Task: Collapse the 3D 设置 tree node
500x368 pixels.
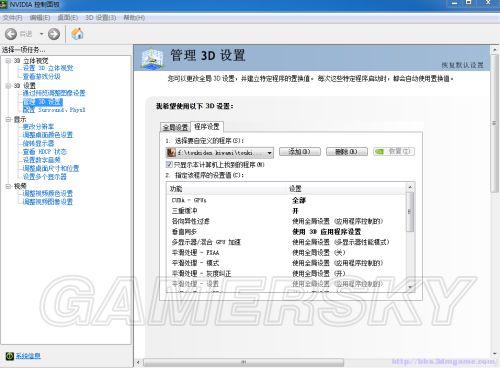Action: tap(8, 86)
